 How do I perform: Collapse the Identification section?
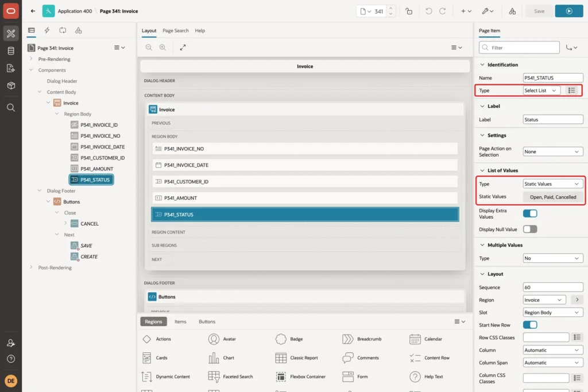click(482, 64)
